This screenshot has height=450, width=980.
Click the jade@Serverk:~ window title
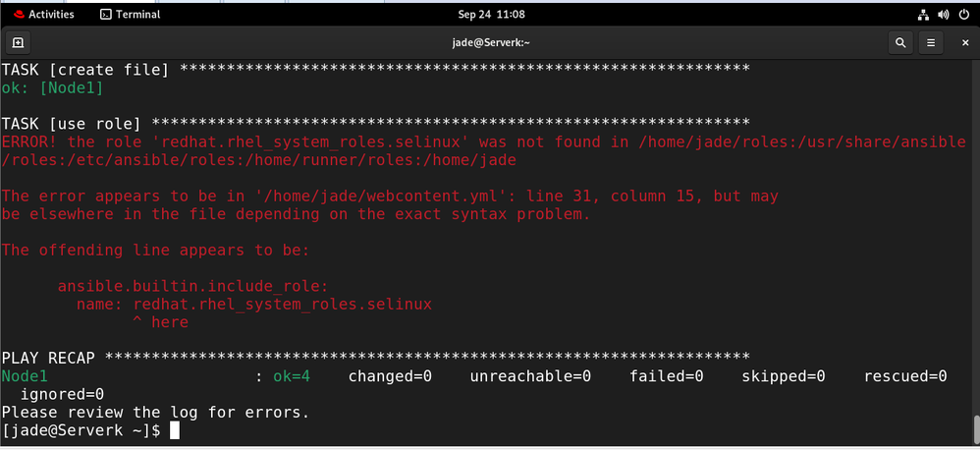click(489, 43)
